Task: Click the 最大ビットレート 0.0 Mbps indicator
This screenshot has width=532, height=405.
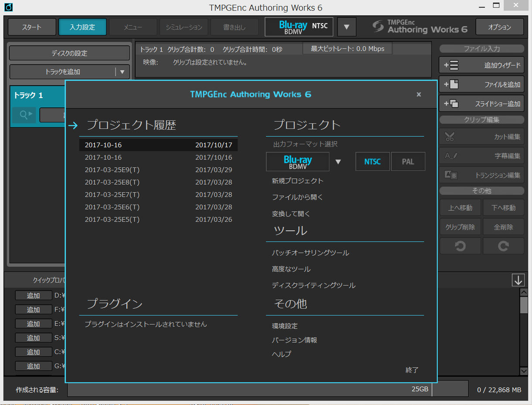Action: (x=348, y=49)
